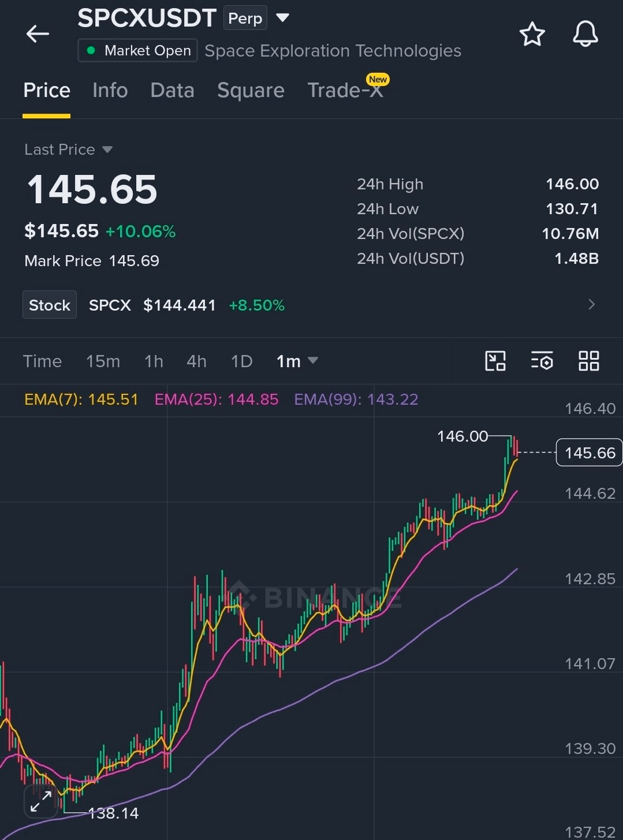Tap the 141.07 price axis label
623x840 pixels.
pyautogui.click(x=590, y=664)
